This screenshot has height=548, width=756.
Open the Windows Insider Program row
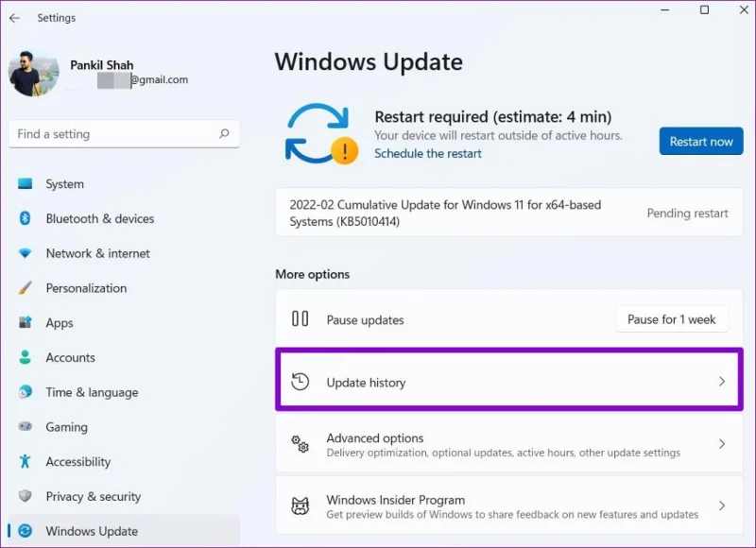(509, 505)
